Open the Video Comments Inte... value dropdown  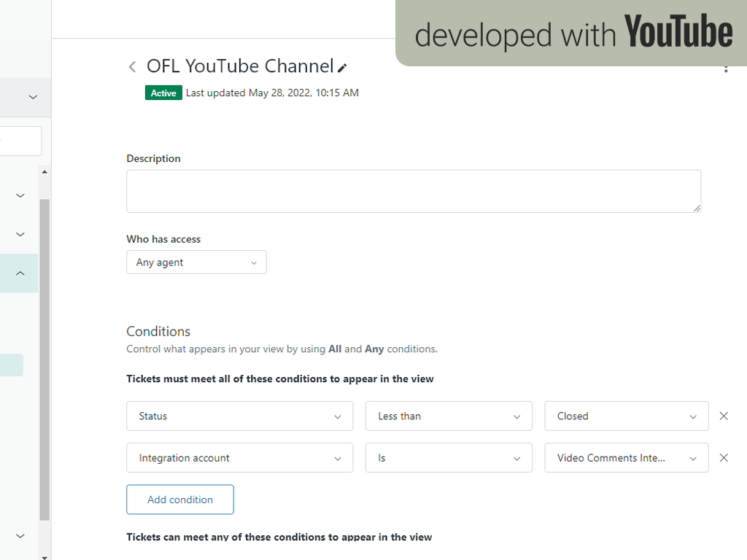pos(626,459)
